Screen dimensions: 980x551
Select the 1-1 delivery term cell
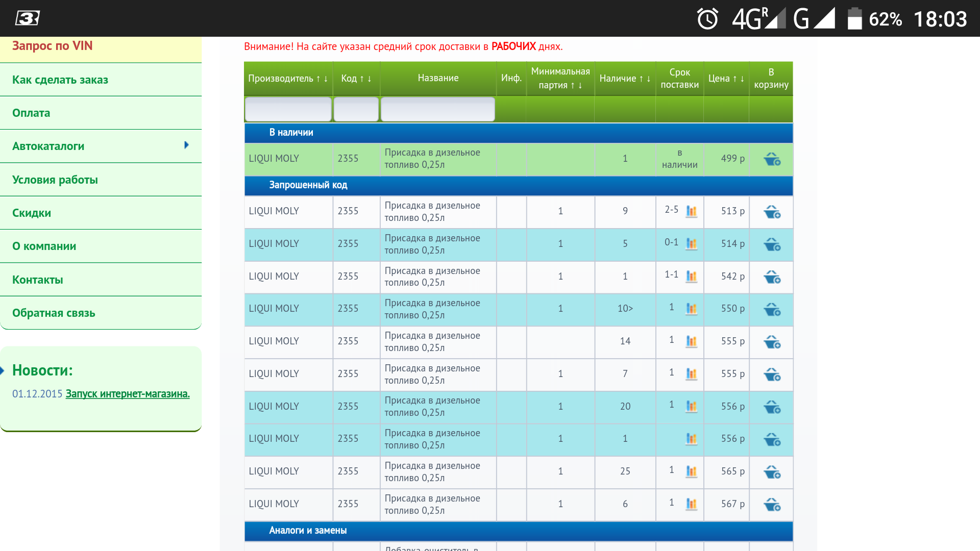(671, 274)
